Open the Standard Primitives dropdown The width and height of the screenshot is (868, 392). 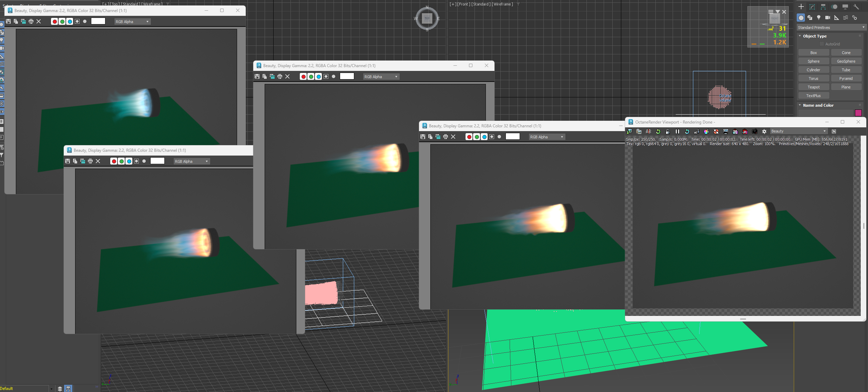[831, 28]
